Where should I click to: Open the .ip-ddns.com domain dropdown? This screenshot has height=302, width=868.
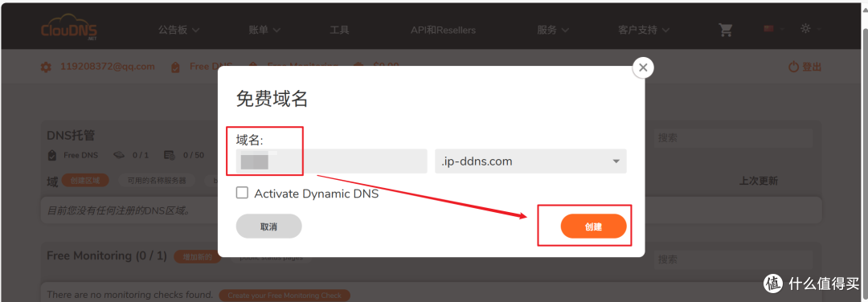tap(530, 161)
